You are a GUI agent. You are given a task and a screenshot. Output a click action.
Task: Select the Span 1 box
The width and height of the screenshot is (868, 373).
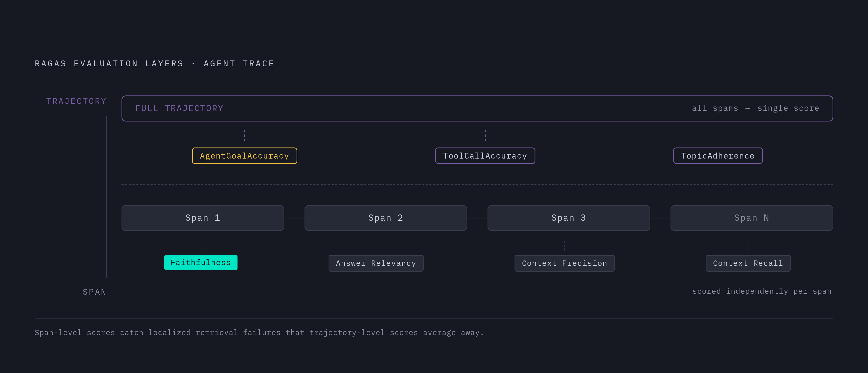(203, 218)
